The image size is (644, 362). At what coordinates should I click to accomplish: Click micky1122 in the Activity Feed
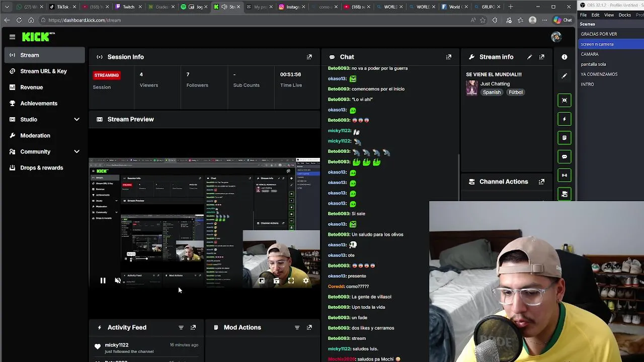117,345
